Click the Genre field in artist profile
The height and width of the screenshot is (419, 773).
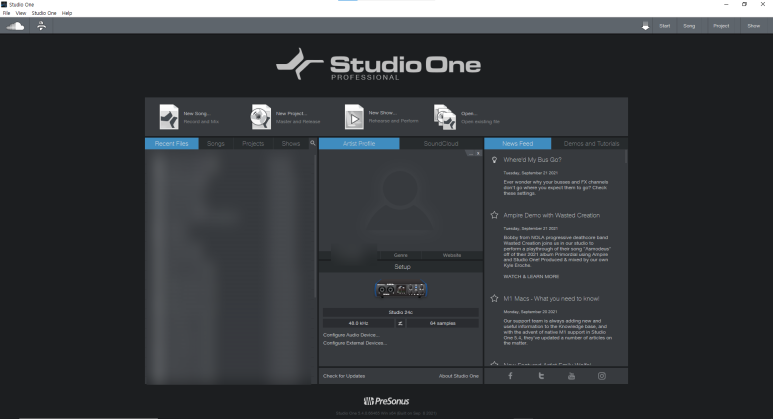(x=401, y=255)
